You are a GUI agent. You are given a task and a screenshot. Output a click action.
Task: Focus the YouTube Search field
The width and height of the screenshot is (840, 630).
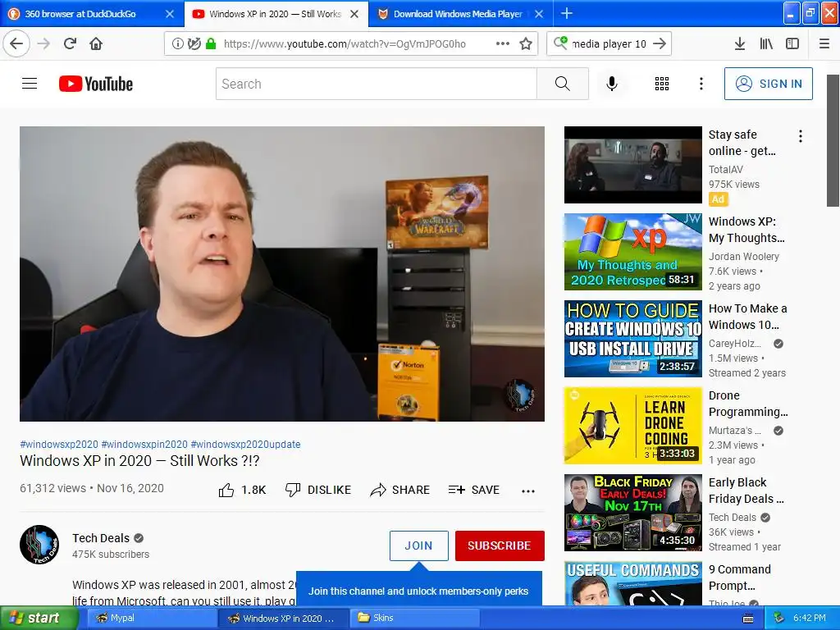pos(376,84)
